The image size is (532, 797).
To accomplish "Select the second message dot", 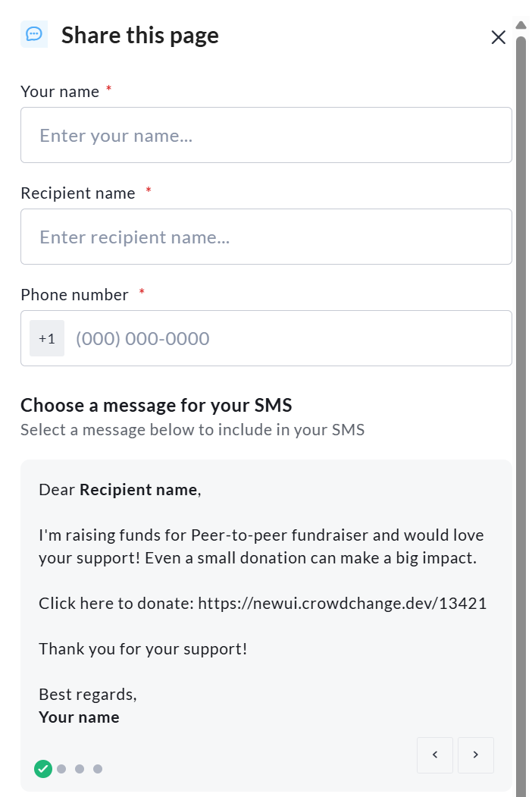I will point(61,769).
